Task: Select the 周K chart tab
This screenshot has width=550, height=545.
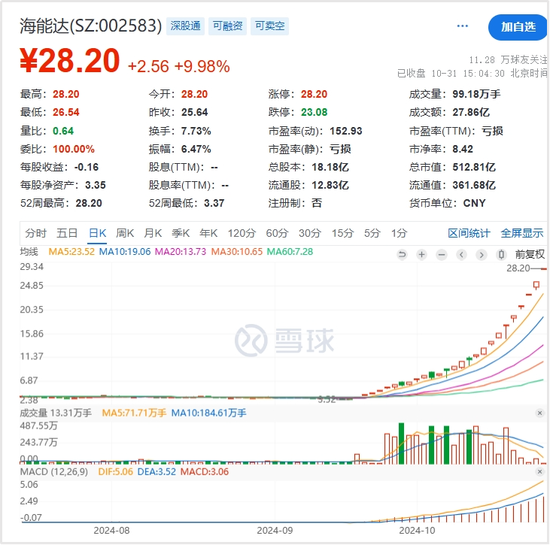Action: [x=125, y=233]
